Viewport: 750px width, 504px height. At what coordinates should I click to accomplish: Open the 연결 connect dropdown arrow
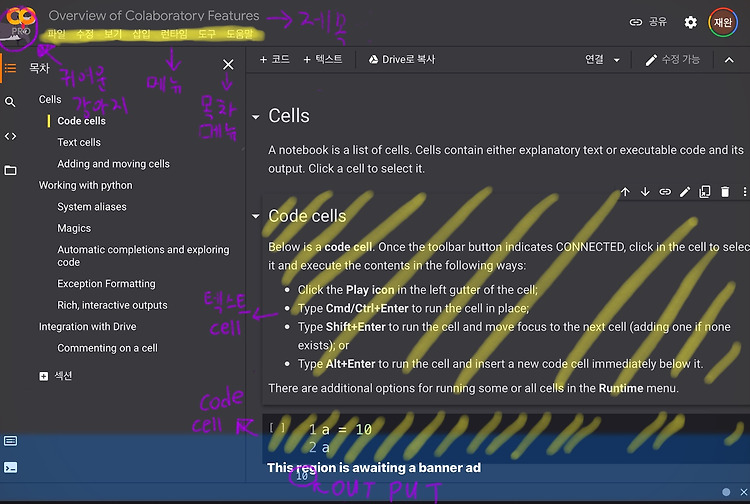pyautogui.click(x=617, y=60)
